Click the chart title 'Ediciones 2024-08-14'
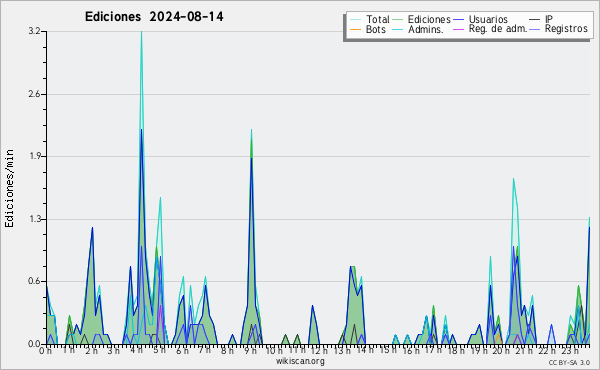This screenshot has height=370, width=600. click(154, 17)
